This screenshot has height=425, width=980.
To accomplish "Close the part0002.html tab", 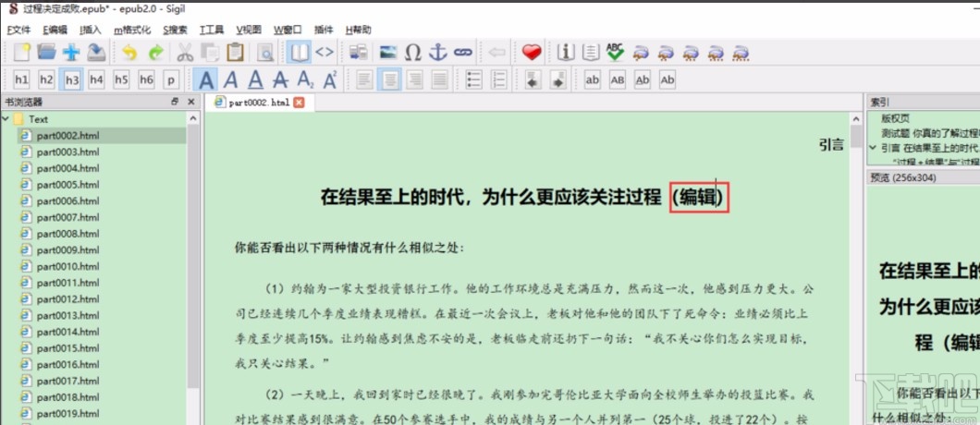I will pyautogui.click(x=299, y=103).
